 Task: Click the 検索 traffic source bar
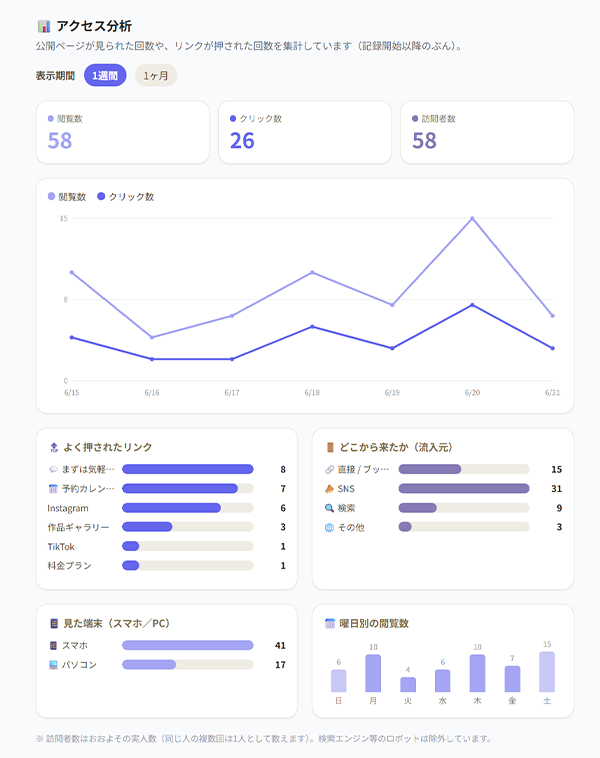coord(464,508)
